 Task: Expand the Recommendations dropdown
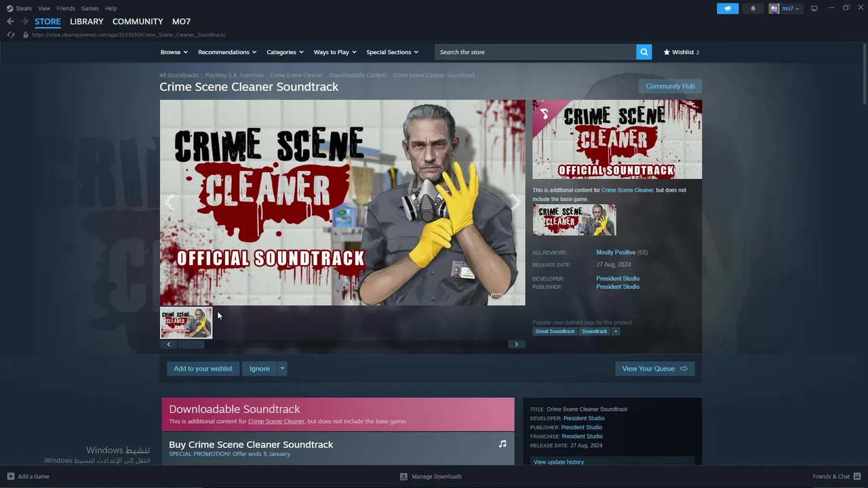[227, 52]
